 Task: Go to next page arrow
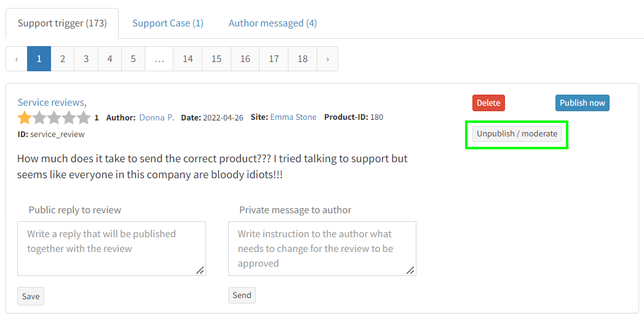tap(327, 59)
